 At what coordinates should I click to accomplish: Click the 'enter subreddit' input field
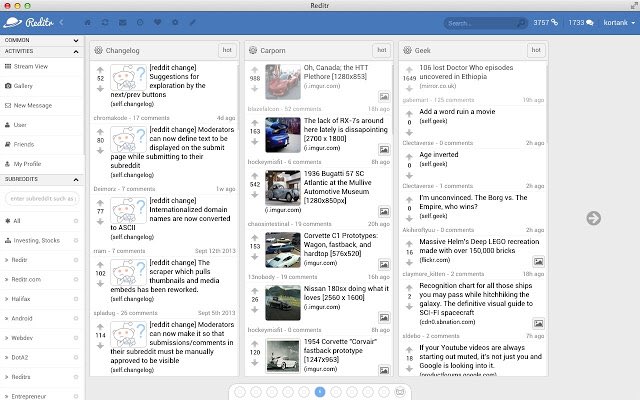coord(42,198)
